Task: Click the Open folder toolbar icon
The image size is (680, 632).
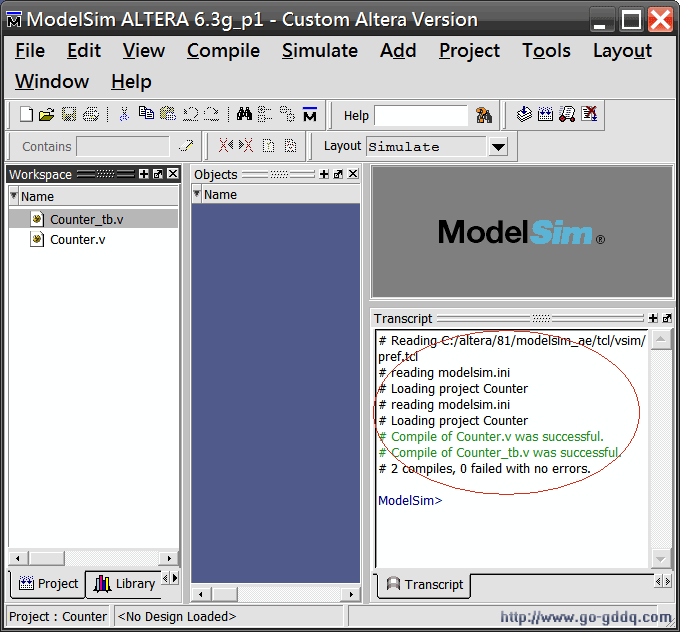Action: [47, 115]
